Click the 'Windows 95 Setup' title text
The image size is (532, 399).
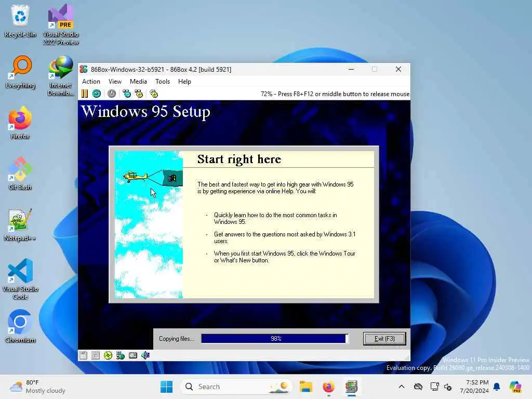(145, 112)
